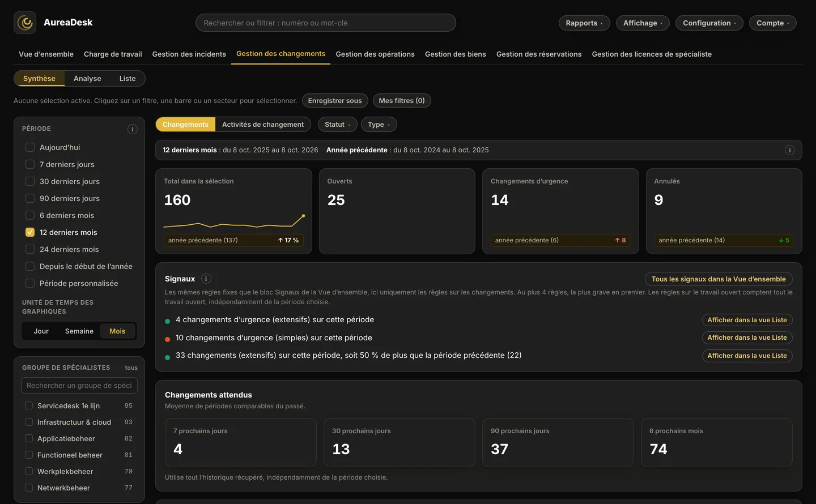Focus the specialist group search box
Screen dimensions: 816x504
pyautogui.click(x=79, y=386)
